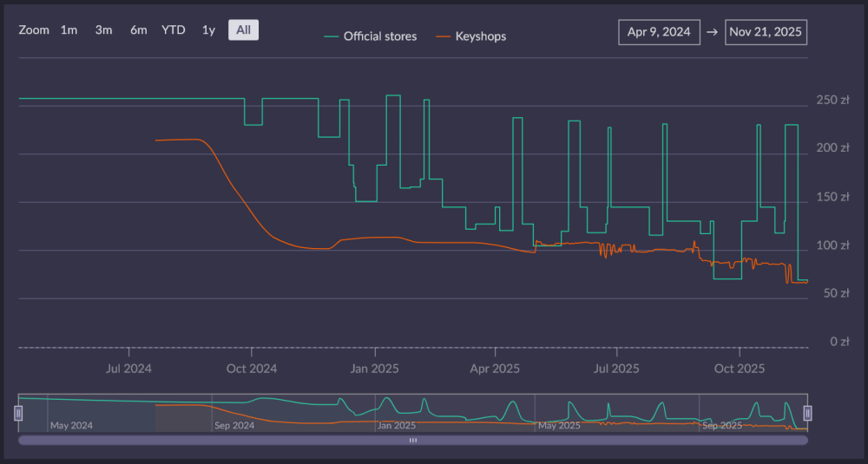Click Jan 2025 in the navigator timeline

pyautogui.click(x=397, y=426)
